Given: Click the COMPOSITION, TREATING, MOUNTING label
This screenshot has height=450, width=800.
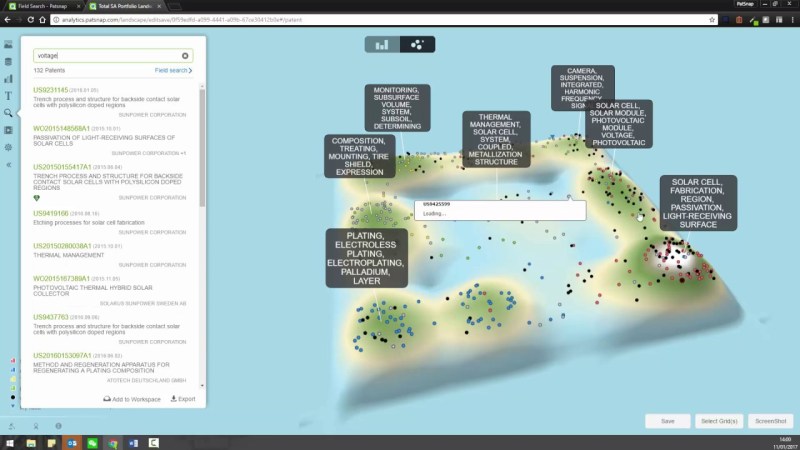Looking at the screenshot, I should tap(359, 156).
